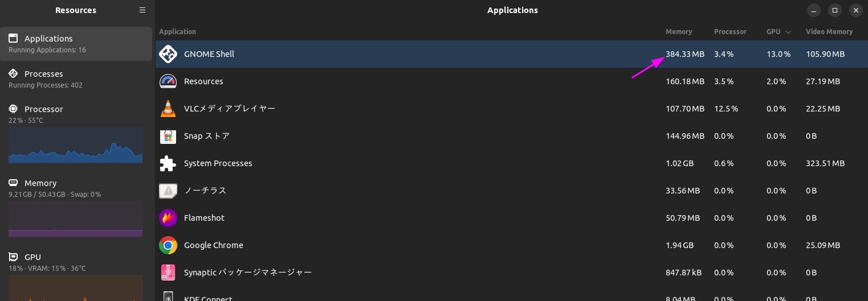Click the 847.87 kB memory value
The image size is (868, 301).
[684, 273]
